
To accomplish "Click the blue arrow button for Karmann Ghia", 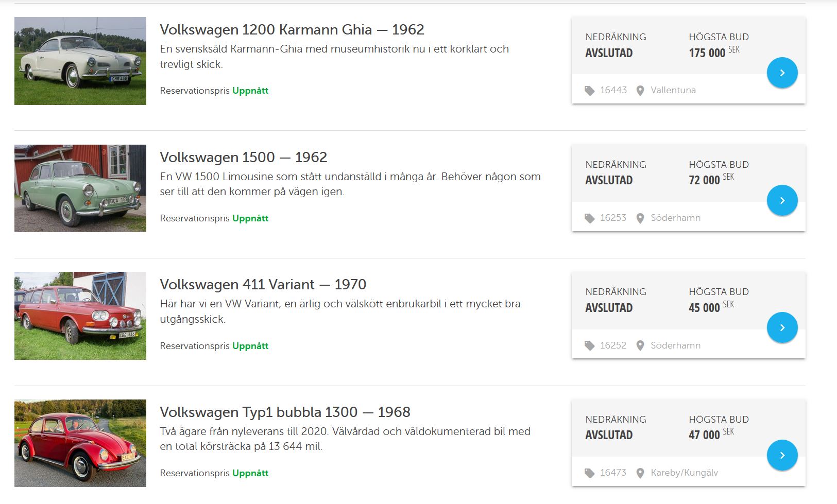I will tap(782, 73).
